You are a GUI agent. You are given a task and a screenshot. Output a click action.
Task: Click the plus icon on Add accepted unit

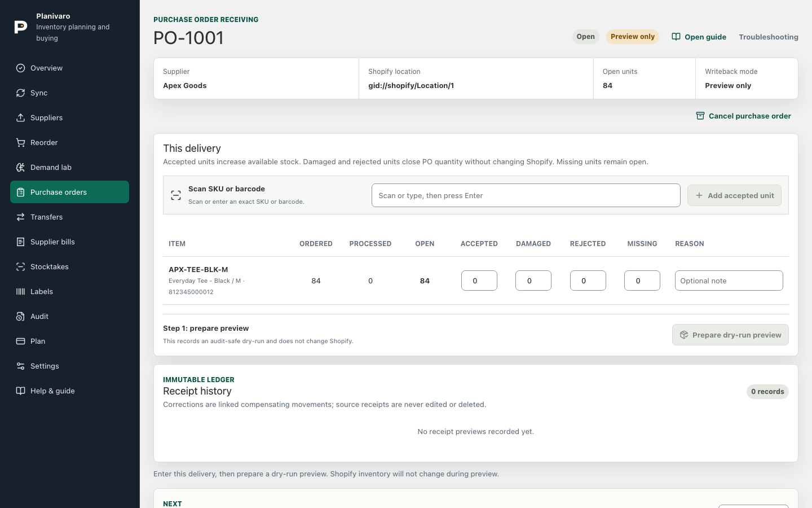click(699, 195)
